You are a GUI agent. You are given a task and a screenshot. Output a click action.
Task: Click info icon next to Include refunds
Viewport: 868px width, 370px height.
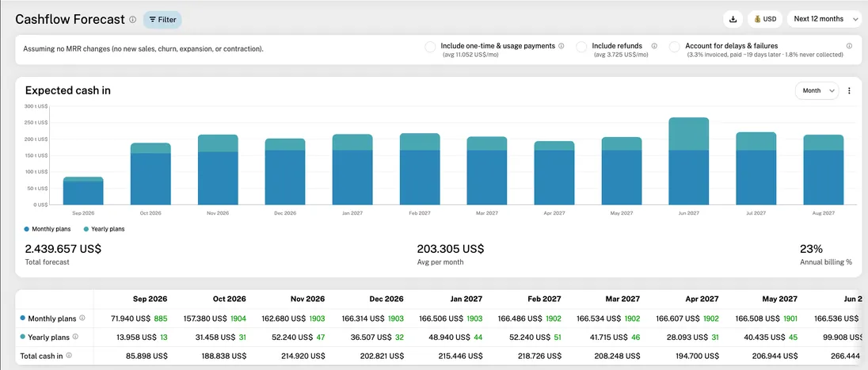tap(654, 46)
